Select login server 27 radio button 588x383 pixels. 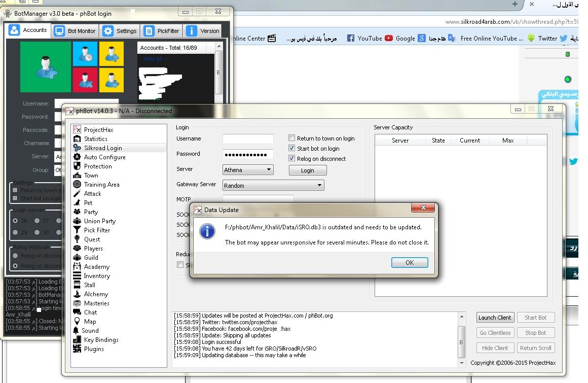pos(37,221)
